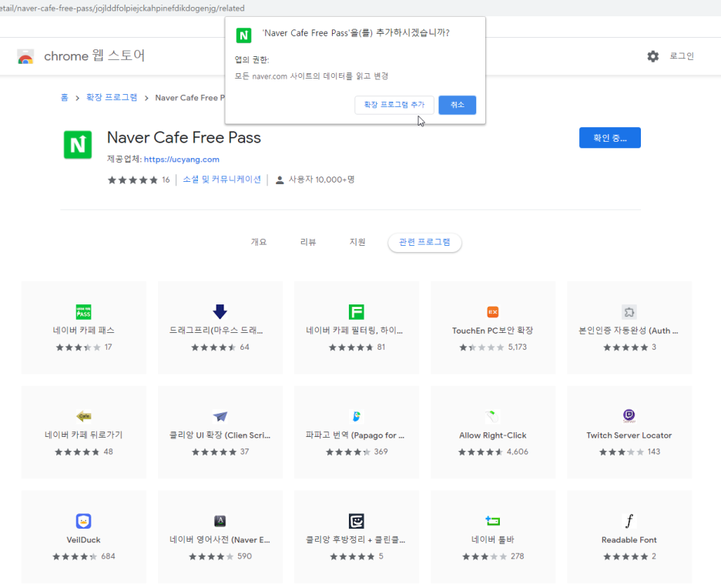Click the 네이버 툴바 green icon
The width and height of the screenshot is (721, 588).
click(493, 521)
